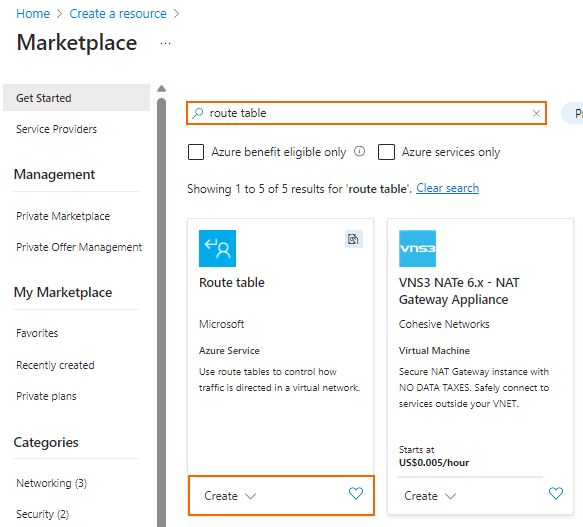Image resolution: width=583 pixels, height=527 pixels.
Task: Open Private Offer Management
Action: 79,247
